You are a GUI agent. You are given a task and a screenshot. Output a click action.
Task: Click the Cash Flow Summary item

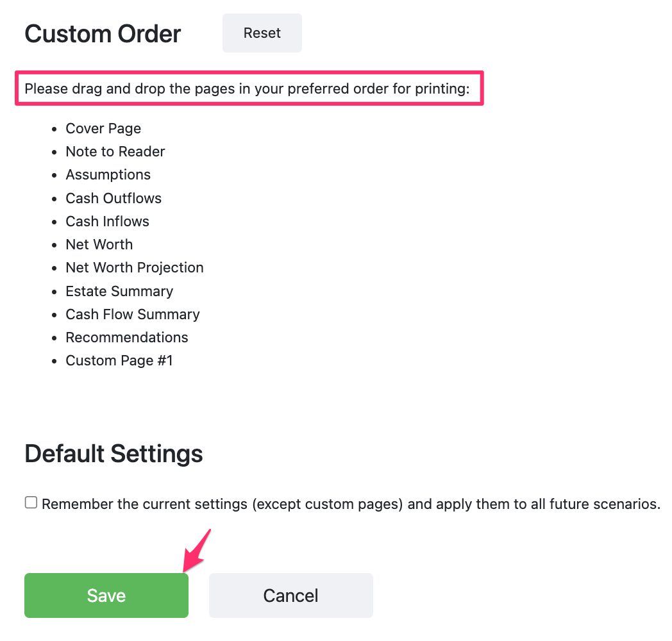(133, 315)
